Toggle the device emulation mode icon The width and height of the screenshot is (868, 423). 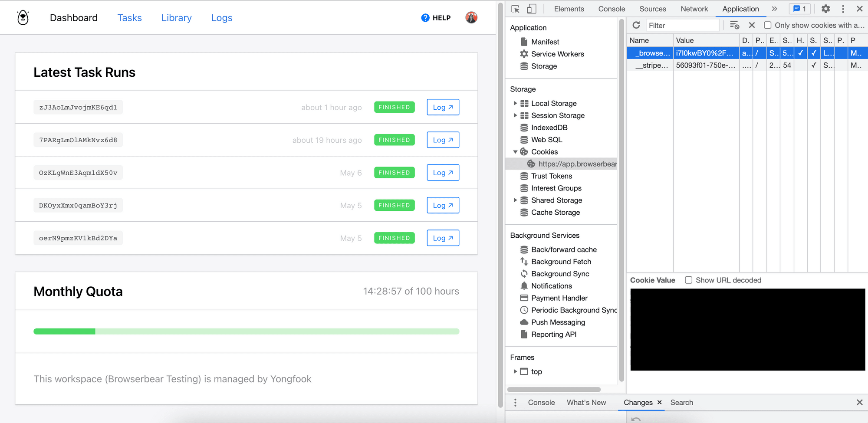coord(531,8)
